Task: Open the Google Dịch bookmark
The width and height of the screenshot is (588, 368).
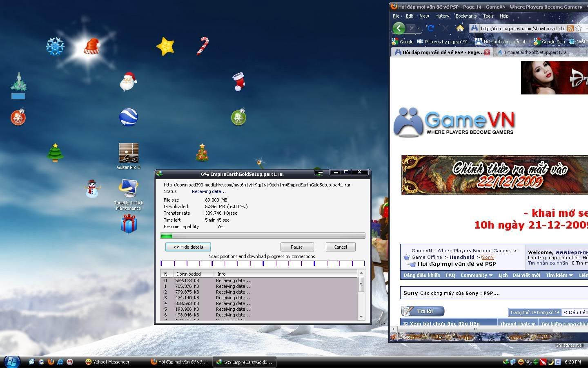Action: click(x=549, y=41)
